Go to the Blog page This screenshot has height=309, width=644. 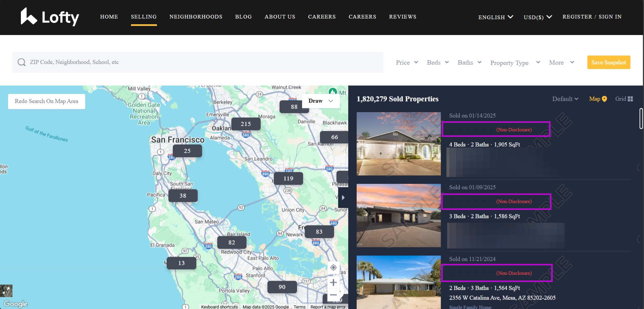coord(243,17)
